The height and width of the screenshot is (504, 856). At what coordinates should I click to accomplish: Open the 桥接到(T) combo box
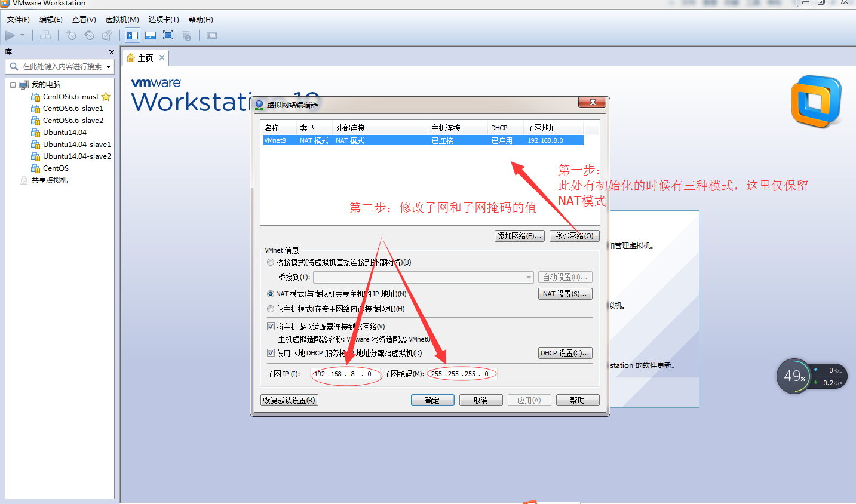[x=424, y=277]
